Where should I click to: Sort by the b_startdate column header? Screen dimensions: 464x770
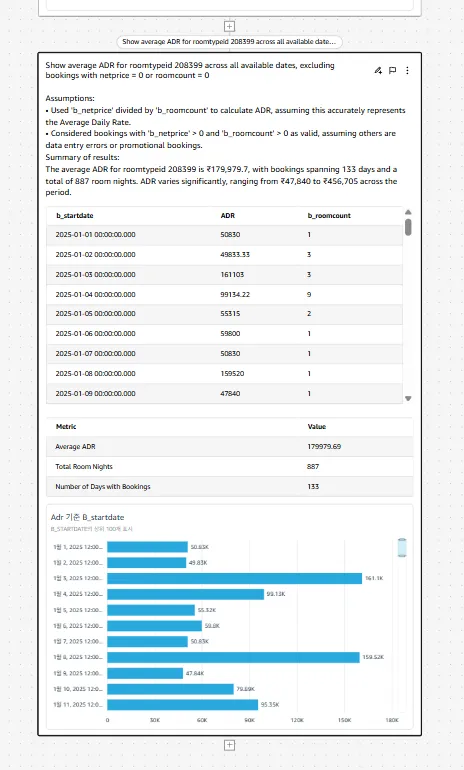click(x=75, y=216)
